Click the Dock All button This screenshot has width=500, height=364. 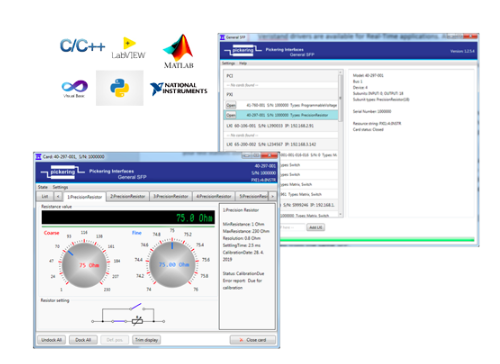click(x=83, y=340)
